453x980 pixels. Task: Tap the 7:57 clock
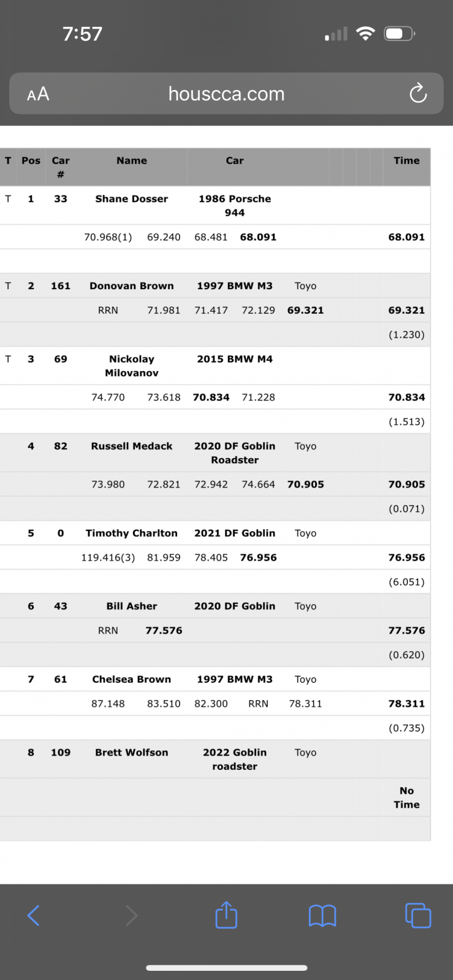[82, 34]
